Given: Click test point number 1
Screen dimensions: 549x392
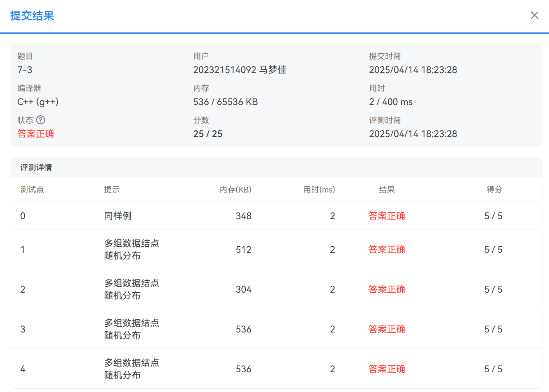Looking at the screenshot, I should (x=23, y=250).
